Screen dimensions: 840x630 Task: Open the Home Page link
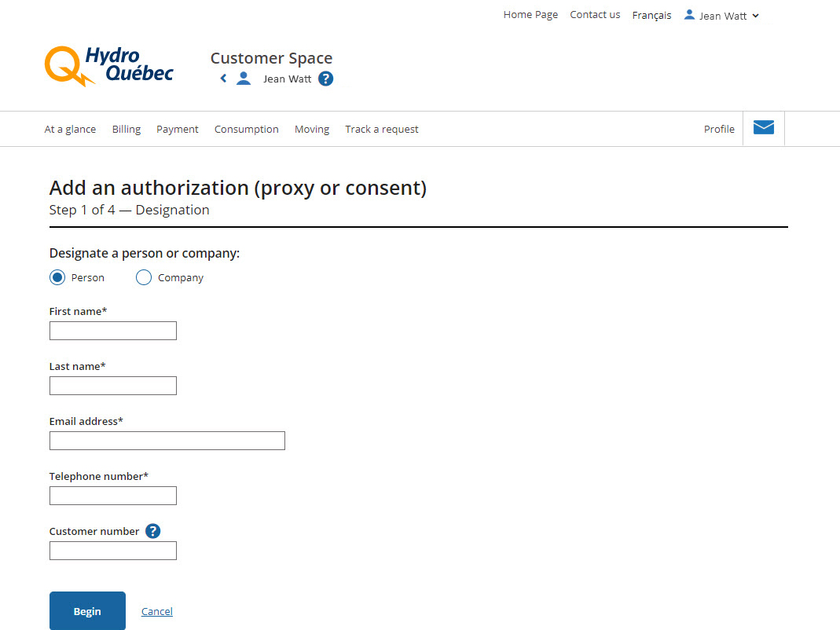tap(530, 15)
